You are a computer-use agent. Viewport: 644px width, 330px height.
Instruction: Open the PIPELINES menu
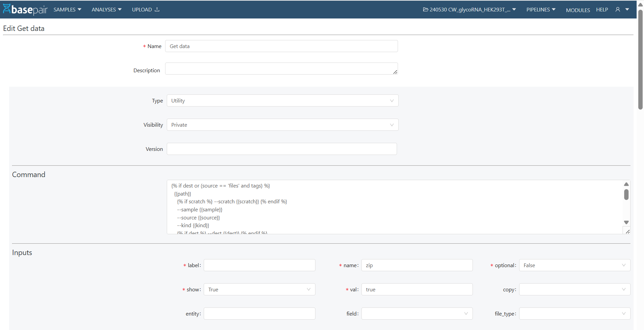[x=541, y=9]
